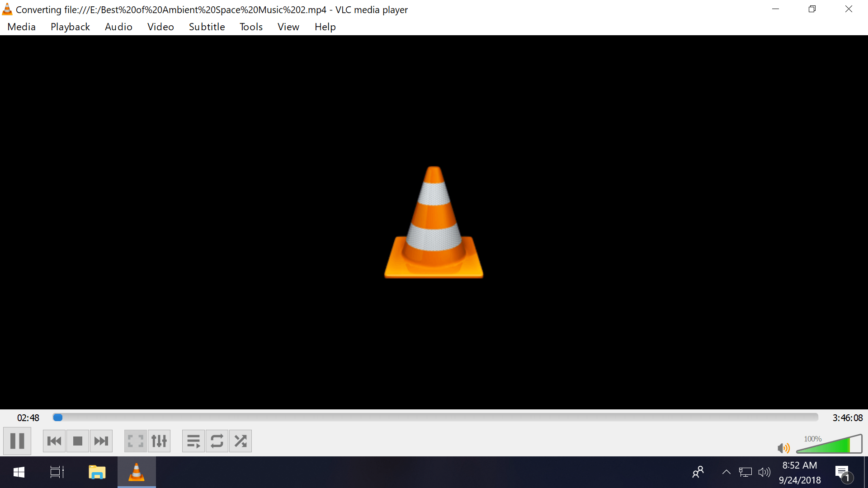Click the stop button to stop media
868x488 pixels.
click(x=77, y=441)
